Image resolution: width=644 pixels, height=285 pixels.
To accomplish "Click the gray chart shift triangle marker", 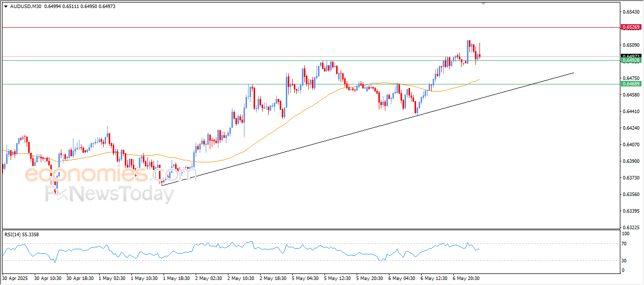I will click(x=484, y=4).
